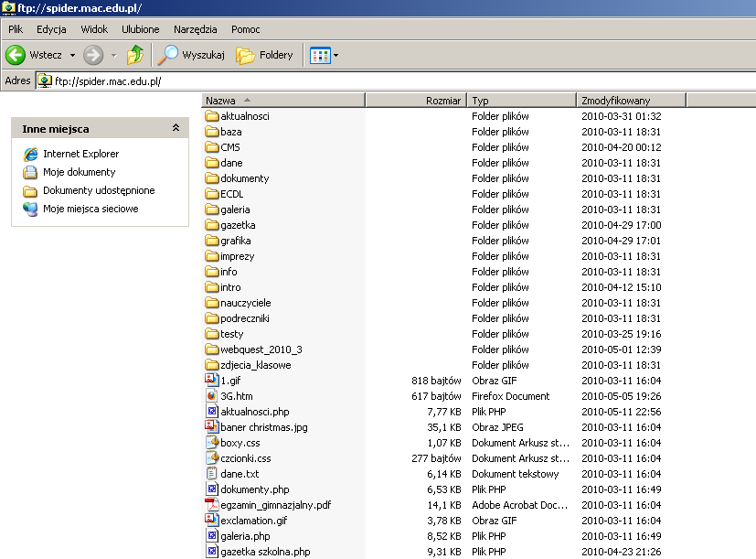Click the 2010-05-11 22:56 modified date
This screenshot has width=756, height=559.
622,412
